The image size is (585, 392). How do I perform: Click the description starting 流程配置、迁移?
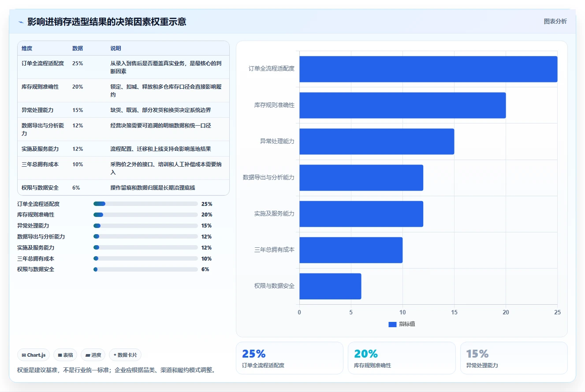pos(160,149)
